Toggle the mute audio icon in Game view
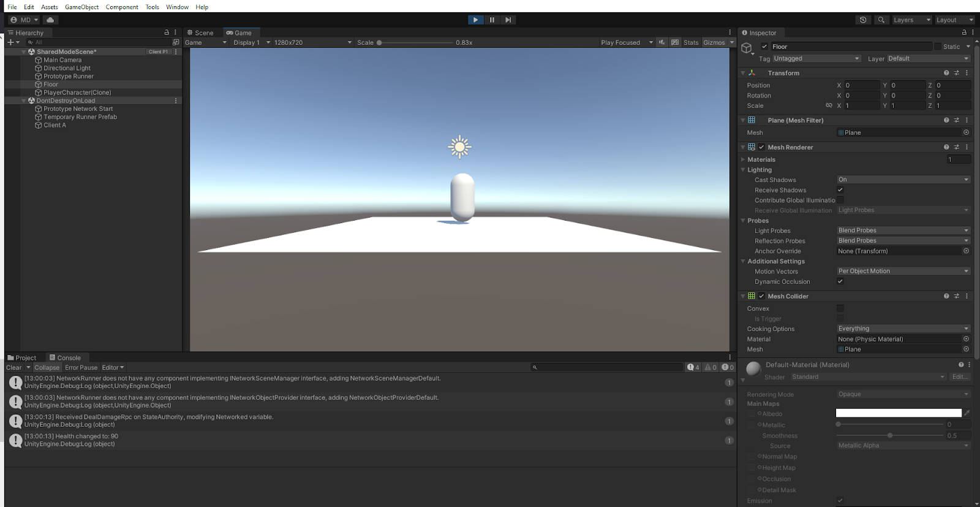 click(x=661, y=42)
